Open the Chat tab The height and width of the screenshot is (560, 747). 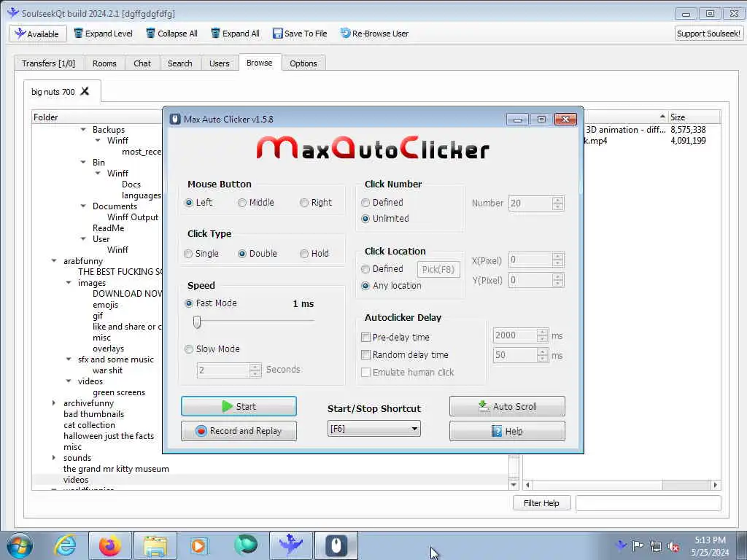[142, 63]
